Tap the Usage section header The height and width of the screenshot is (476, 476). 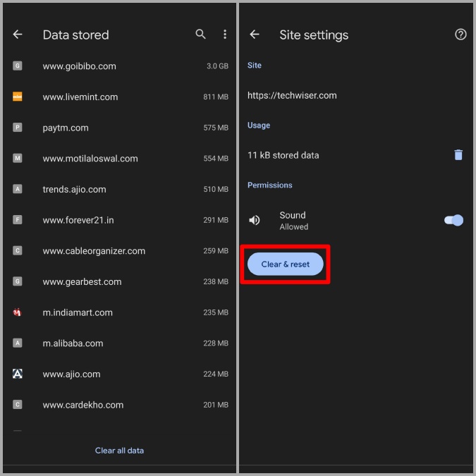tap(259, 126)
